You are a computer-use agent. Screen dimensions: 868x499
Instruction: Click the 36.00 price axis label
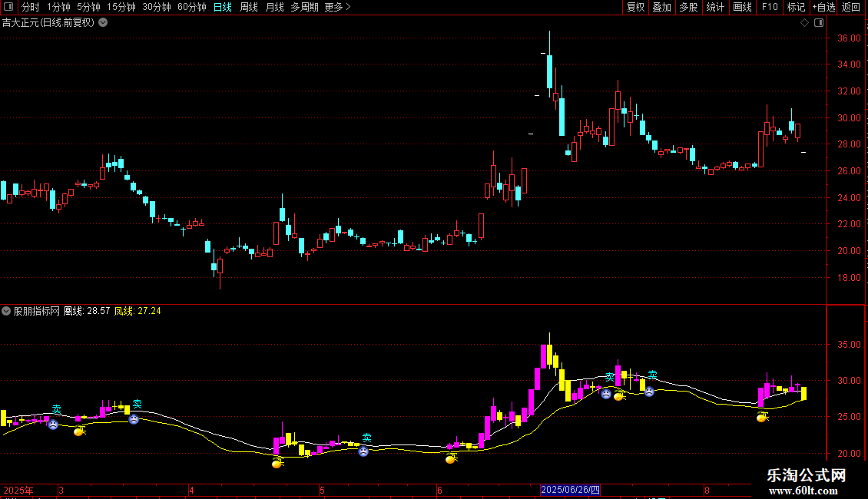pos(849,38)
